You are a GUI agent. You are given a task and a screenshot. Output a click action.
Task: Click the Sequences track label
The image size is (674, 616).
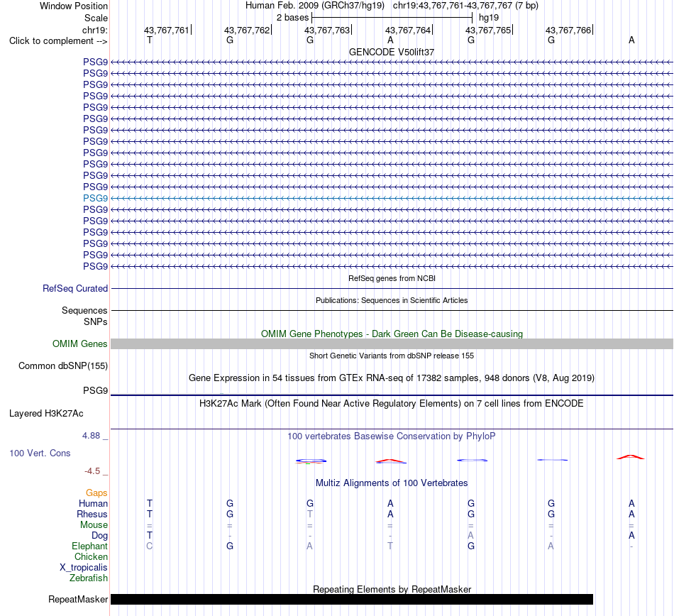84,310
